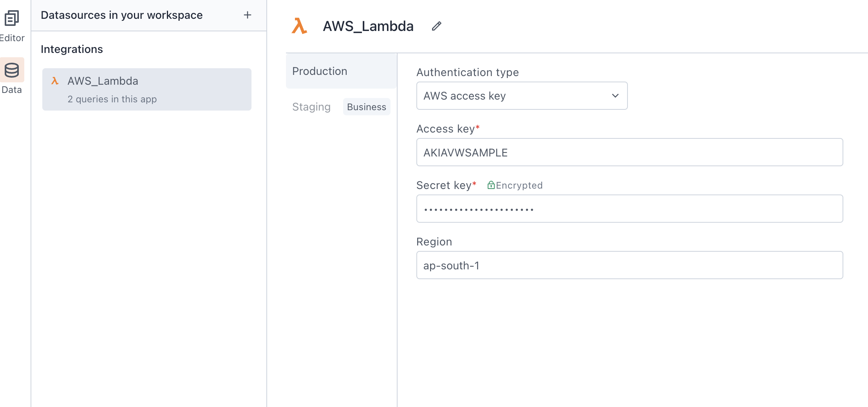Select the AWS_Lambda integration entry

tap(147, 89)
